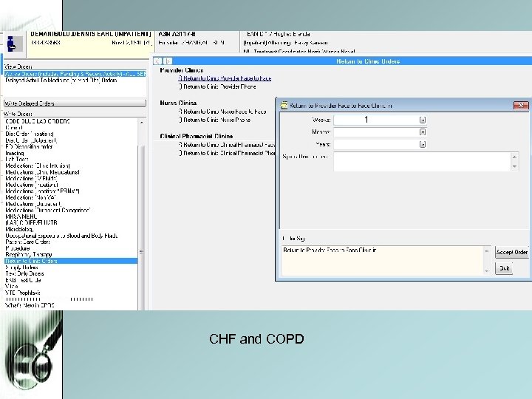Click the A3N location panel in header
The image size is (532, 399).
click(197, 42)
